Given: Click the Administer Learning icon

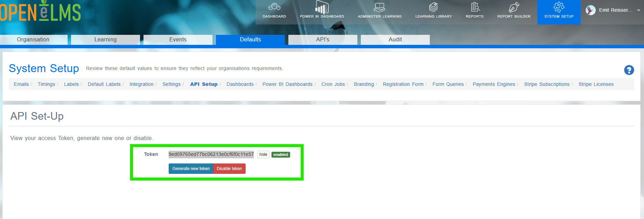Looking at the screenshot, I should (x=379, y=7).
